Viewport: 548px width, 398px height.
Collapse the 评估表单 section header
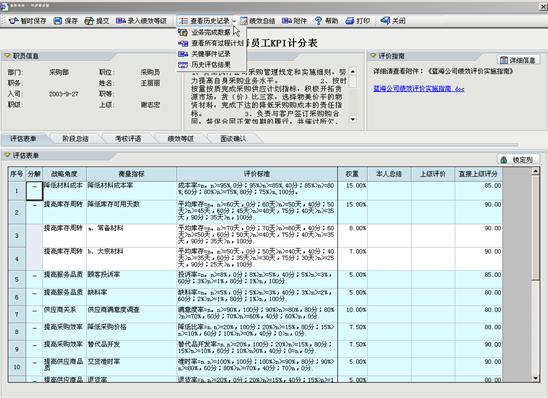tap(7, 155)
